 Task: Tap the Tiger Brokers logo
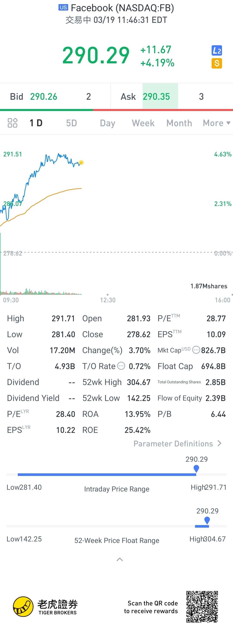(x=45, y=607)
